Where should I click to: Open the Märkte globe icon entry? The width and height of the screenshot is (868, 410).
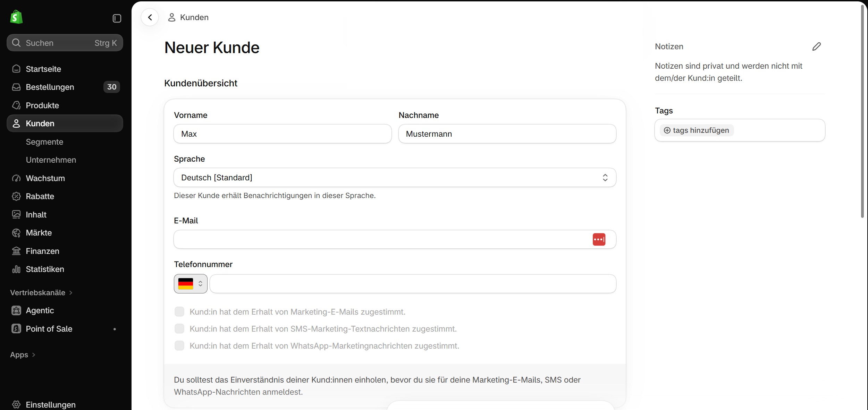(16, 233)
